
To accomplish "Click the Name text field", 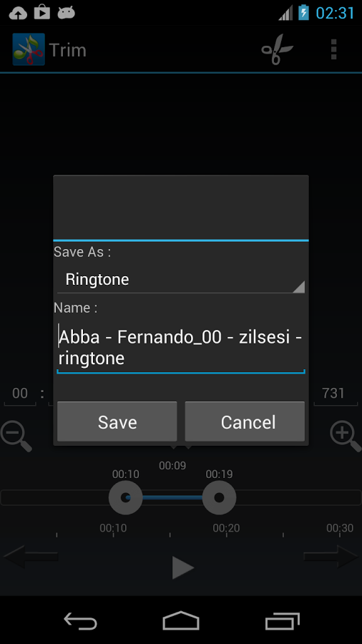I will [x=181, y=348].
